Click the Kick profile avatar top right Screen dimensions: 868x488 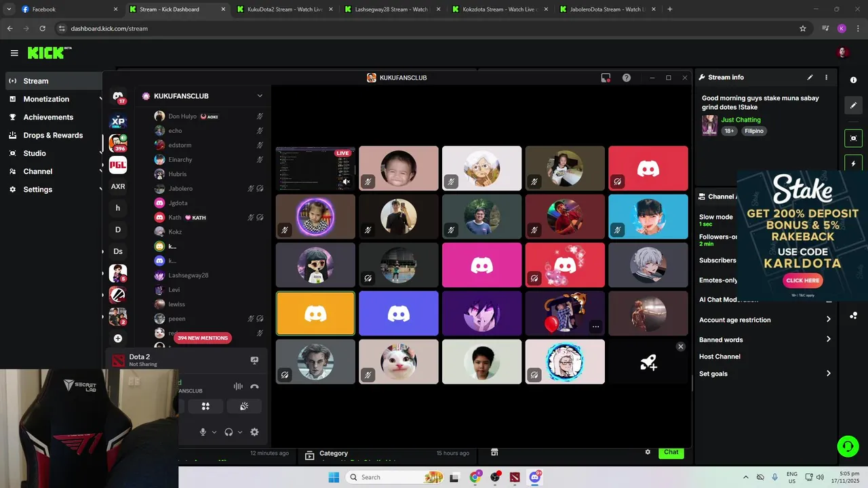843,53
